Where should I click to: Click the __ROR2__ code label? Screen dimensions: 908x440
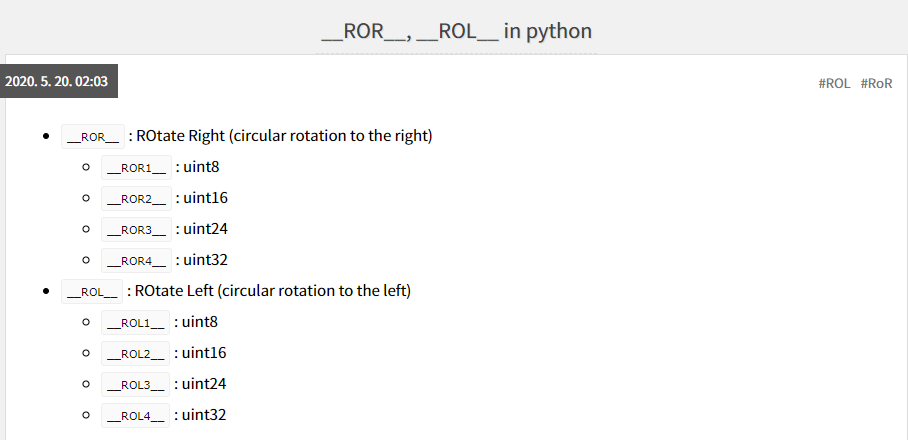[136, 199]
